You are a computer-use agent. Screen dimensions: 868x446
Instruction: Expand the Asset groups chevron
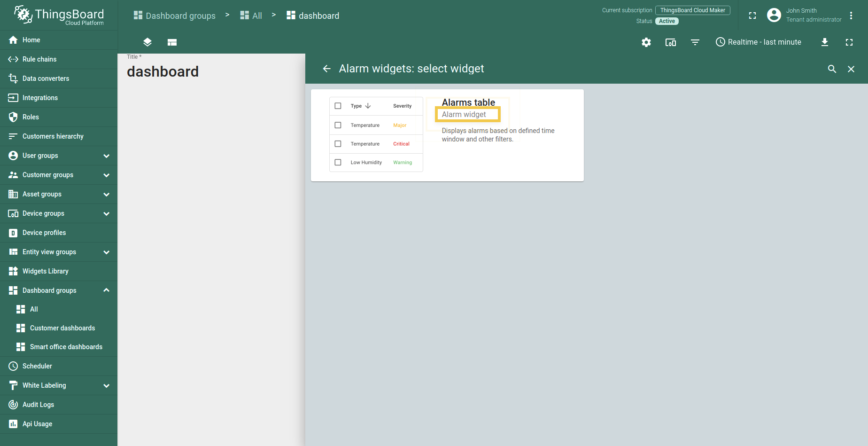click(x=107, y=194)
